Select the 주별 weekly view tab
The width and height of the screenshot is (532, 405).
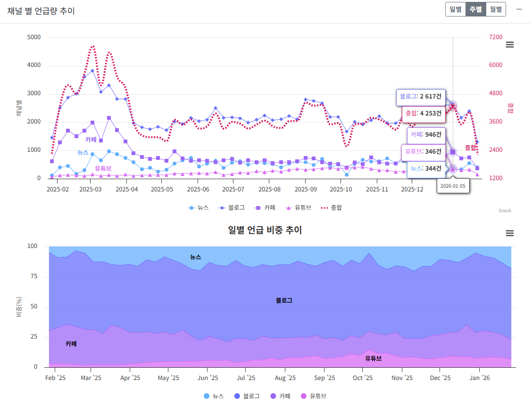(475, 9)
